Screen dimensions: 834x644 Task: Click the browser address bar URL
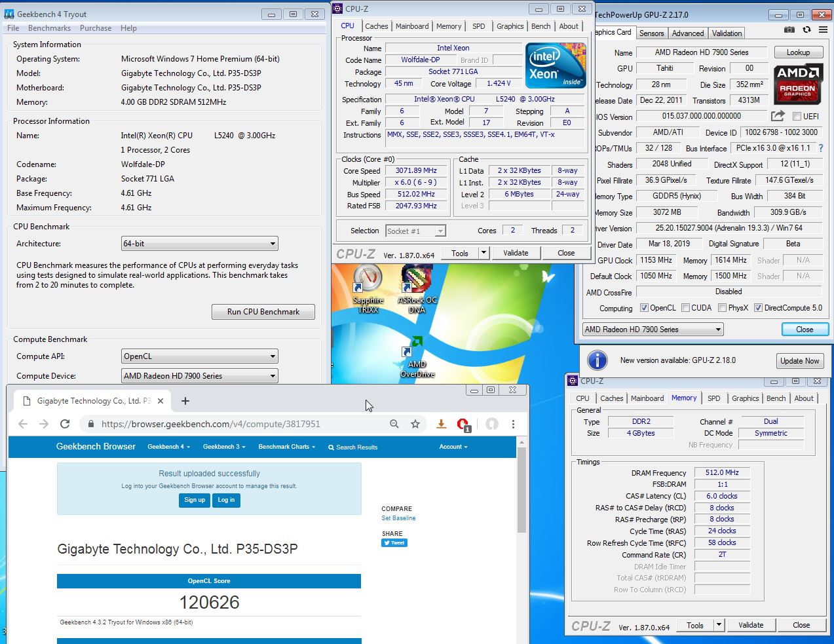(211, 424)
